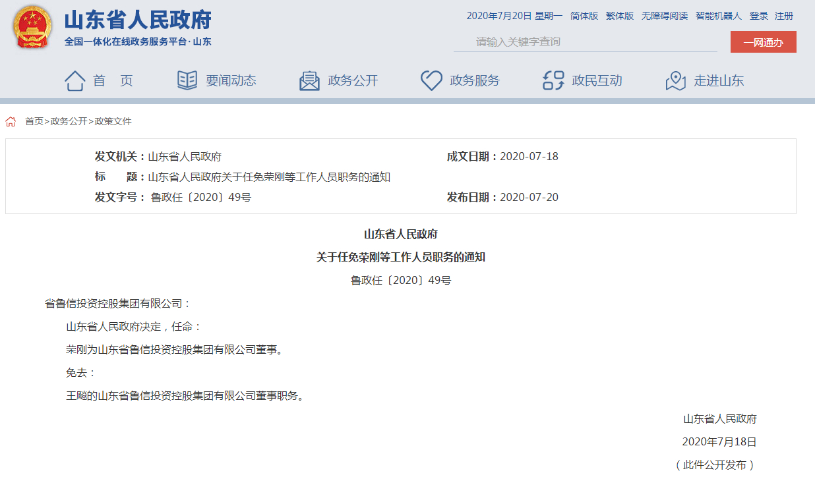Click the map pin icon for 走进山东
This screenshot has height=504, width=815.
click(676, 81)
